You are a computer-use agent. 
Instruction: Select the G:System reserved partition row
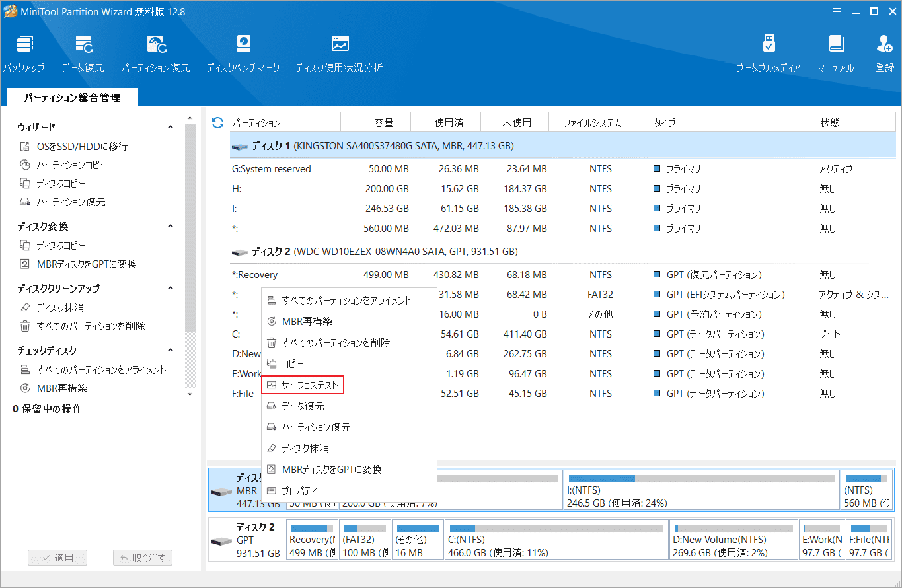click(x=562, y=169)
